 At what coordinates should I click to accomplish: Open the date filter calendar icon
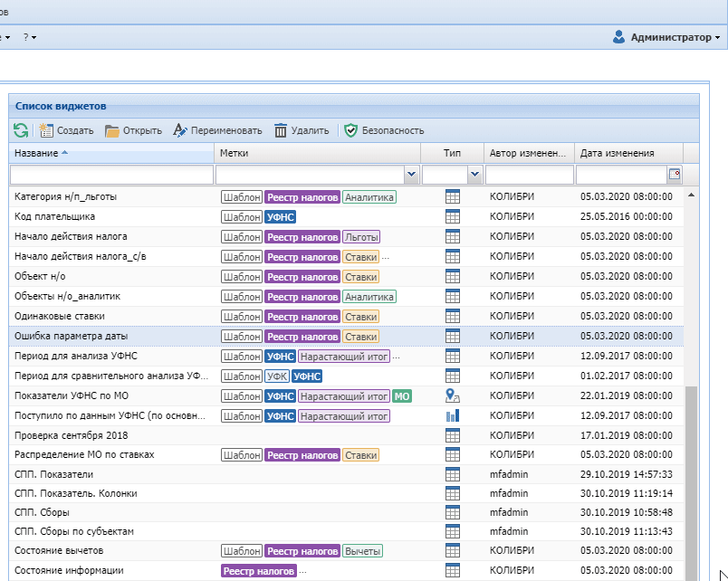click(675, 175)
